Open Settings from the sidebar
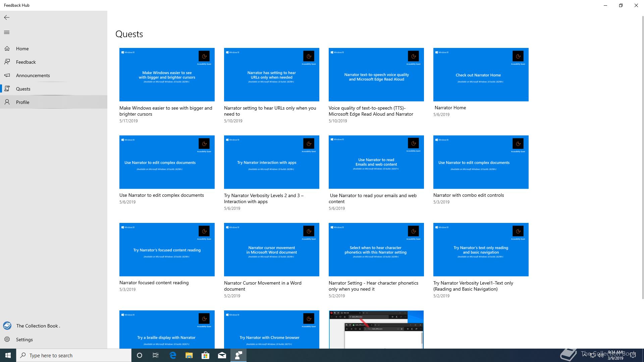This screenshot has width=644, height=362. point(54,340)
